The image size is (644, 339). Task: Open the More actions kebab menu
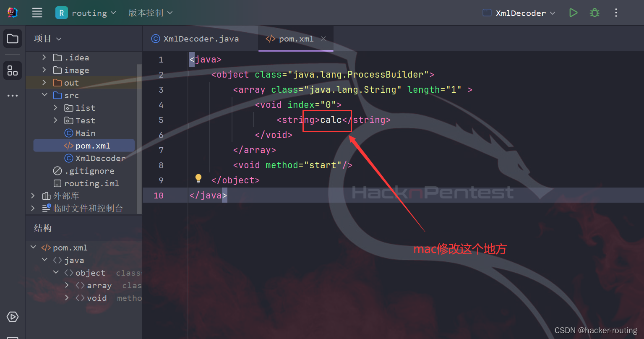pyautogui.click(x=616, y=13)
